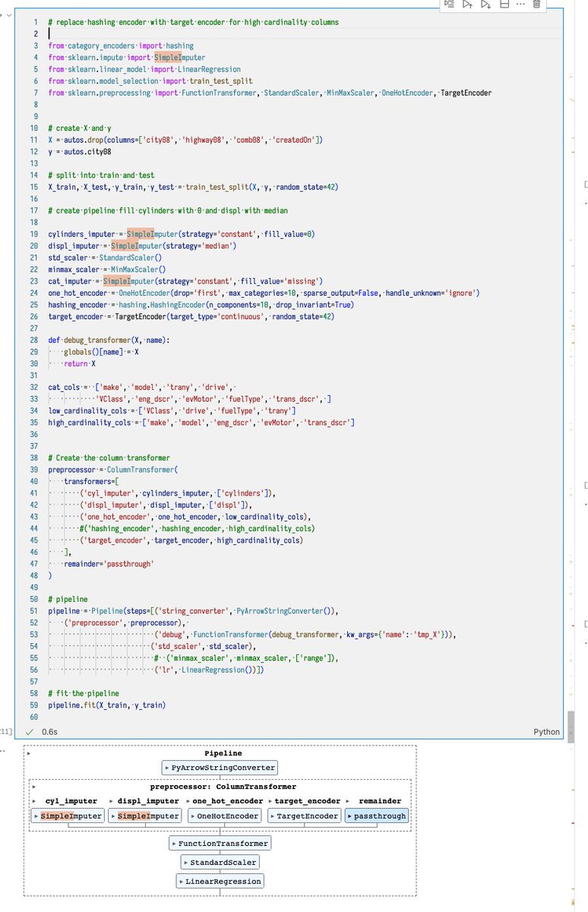The height and width of the screenshot is (912, 588).
Task: Open OneHotEncoder estimator box
Action: point(224,815)
